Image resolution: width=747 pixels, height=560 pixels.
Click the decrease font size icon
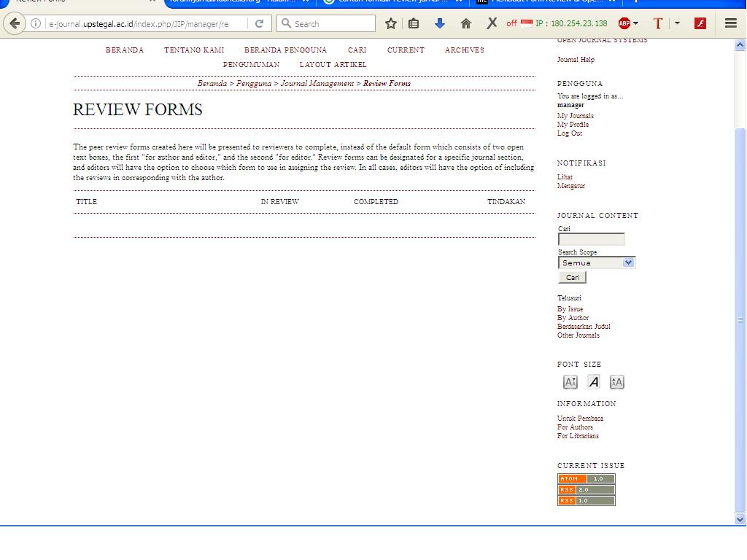570,382
